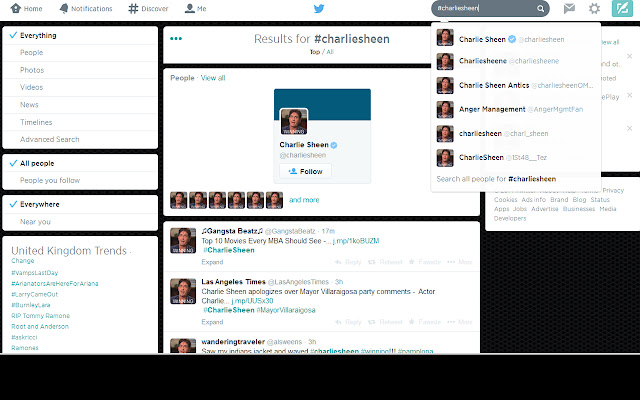Open Gangsta Beatz avatar thumbnail
Image resolution: width=640 pixels, height=400 pixels.
tap(183, 241)
